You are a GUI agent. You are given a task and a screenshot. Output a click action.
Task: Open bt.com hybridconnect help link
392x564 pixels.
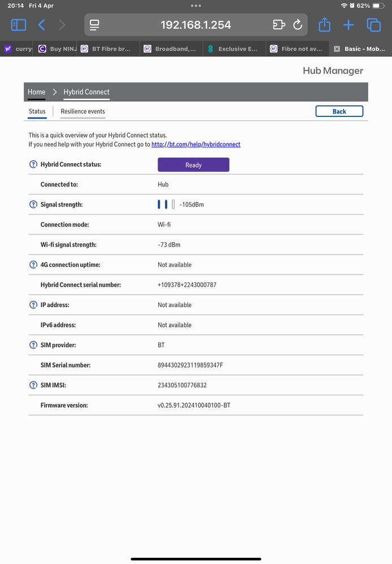pos(195,145)
